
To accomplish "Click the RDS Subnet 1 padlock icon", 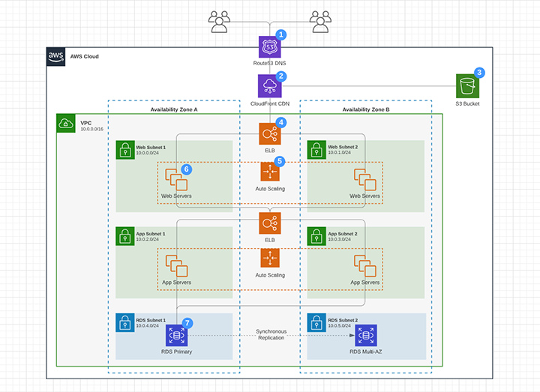I will pos(125,322).
